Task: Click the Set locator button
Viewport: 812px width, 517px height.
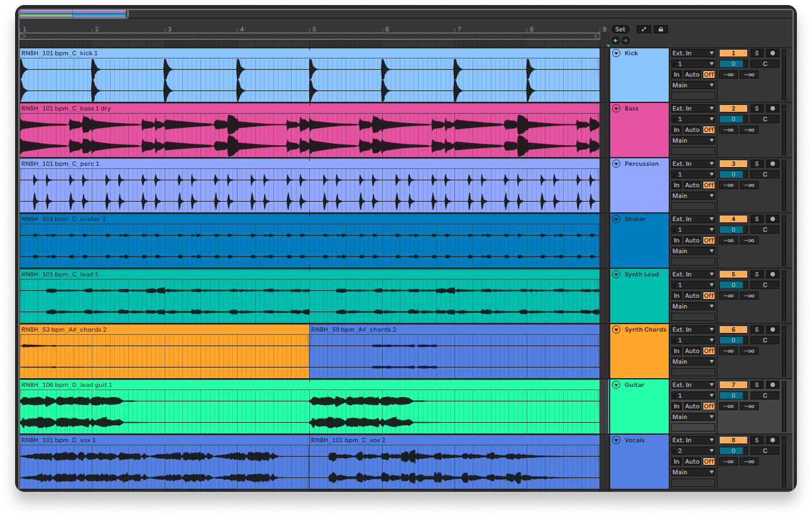Action: pos(620,29)
